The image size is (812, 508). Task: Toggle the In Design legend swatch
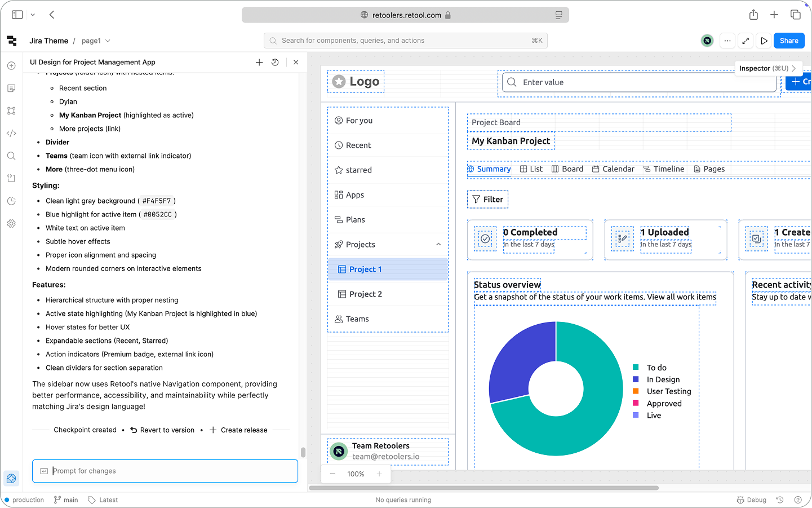(636, 379)
